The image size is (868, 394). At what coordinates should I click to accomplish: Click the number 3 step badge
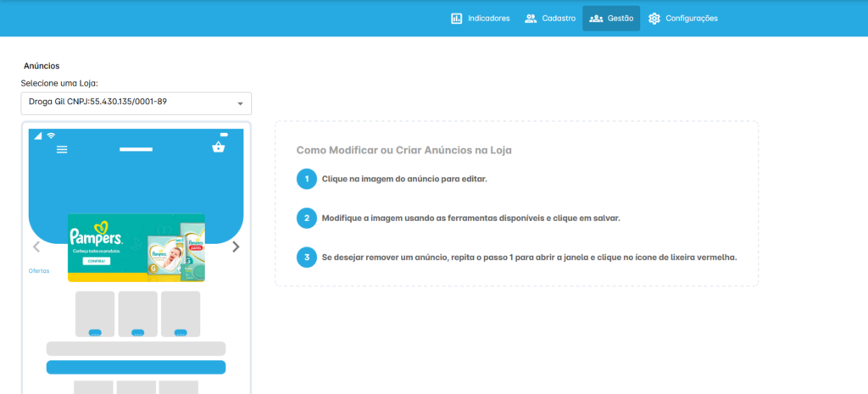[306, 258]
